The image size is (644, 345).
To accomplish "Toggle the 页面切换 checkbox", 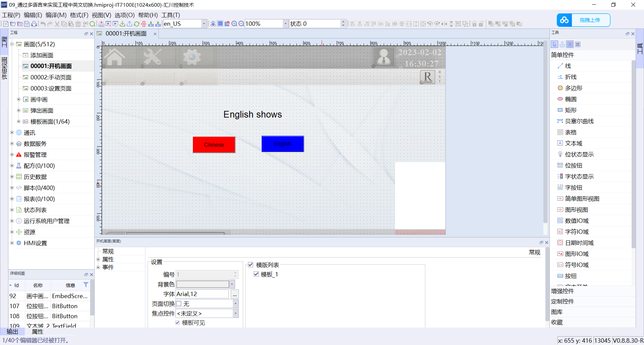I will tap(179, 304).
